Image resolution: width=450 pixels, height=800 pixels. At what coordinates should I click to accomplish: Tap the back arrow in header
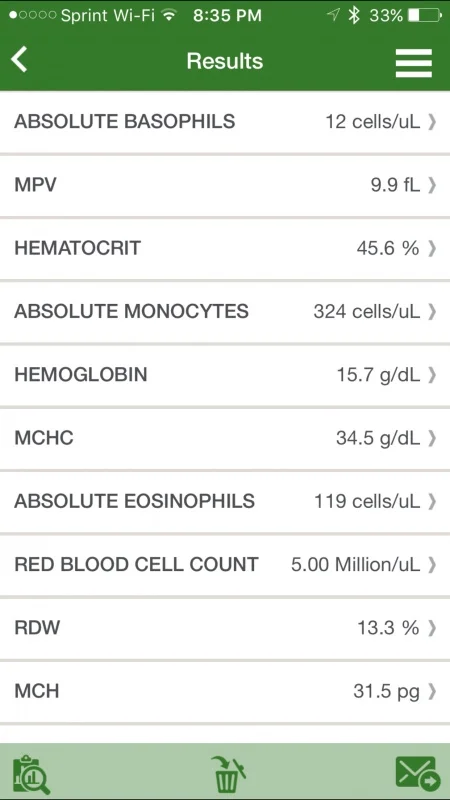point(19,60)
